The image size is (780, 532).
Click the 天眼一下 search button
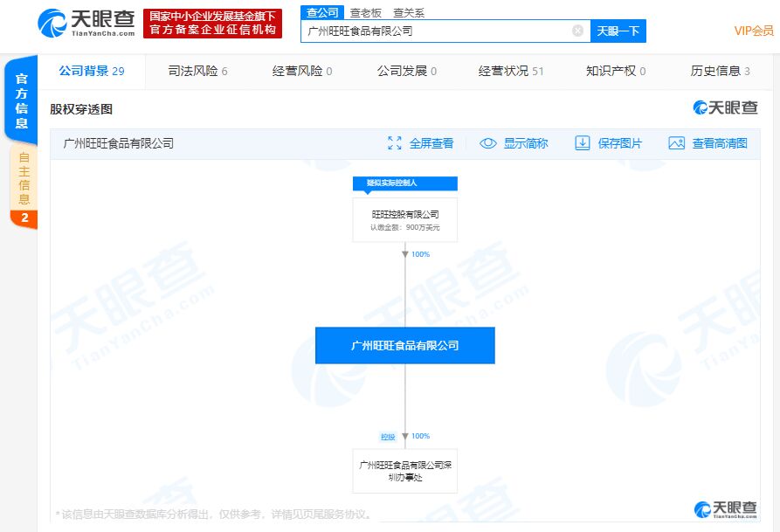pos(618,31)
